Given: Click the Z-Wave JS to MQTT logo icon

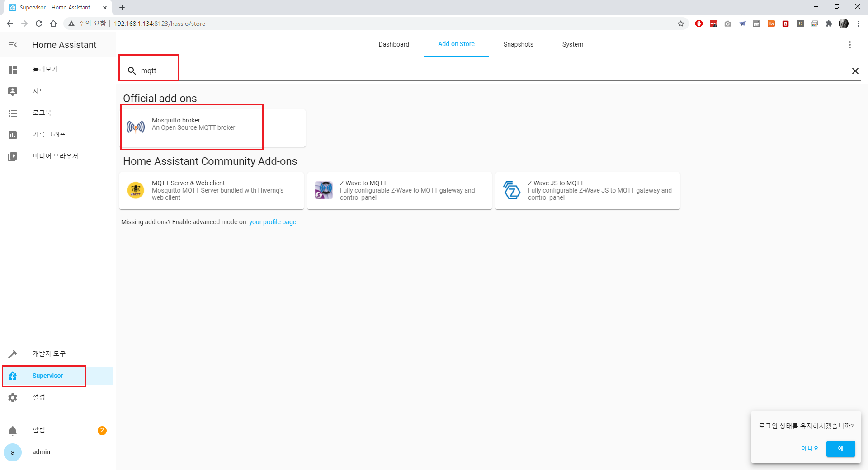Looking at the screenshot, I should (512, 190).
